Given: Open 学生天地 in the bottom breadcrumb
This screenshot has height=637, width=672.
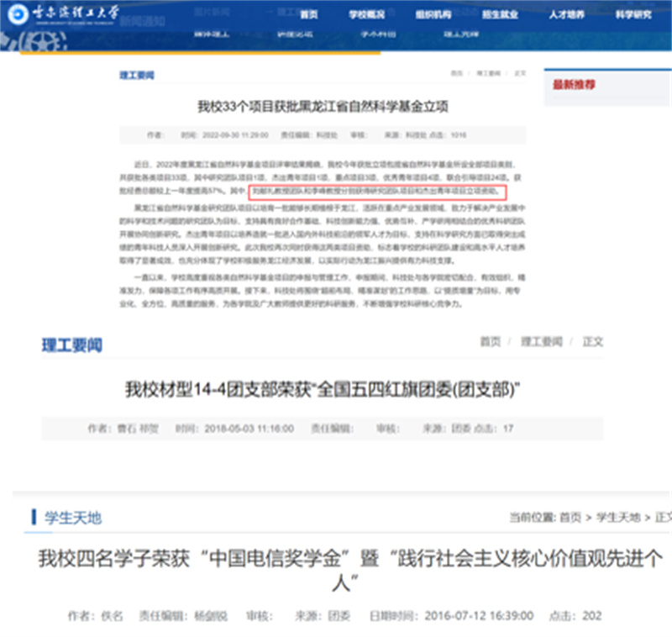Looking at the screenshot, I should coord(617,517).
